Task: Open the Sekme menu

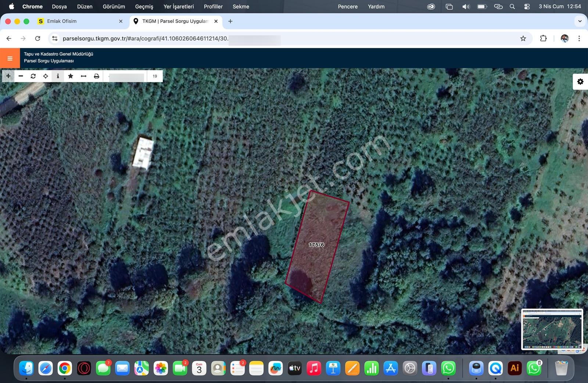Action: click(x=241, y=7)
